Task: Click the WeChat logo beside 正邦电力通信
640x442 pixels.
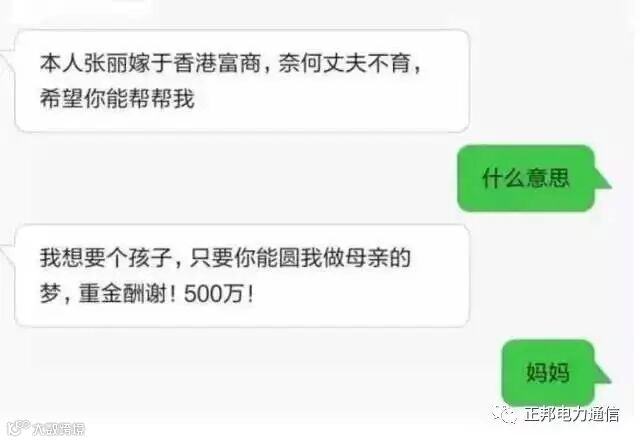Action: pyautogui.click(x=505, y=415)
